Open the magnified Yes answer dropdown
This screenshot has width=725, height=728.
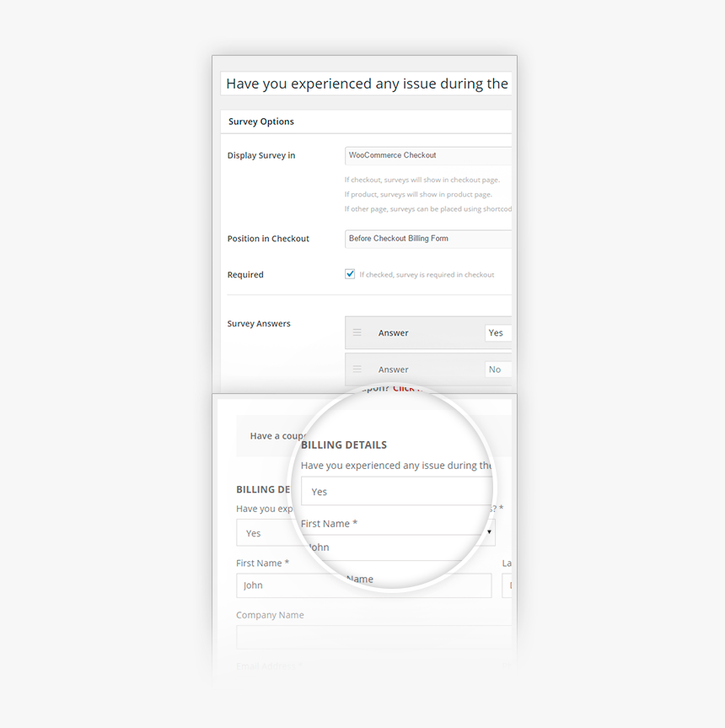pyautogui.click(x=396, y=491)
